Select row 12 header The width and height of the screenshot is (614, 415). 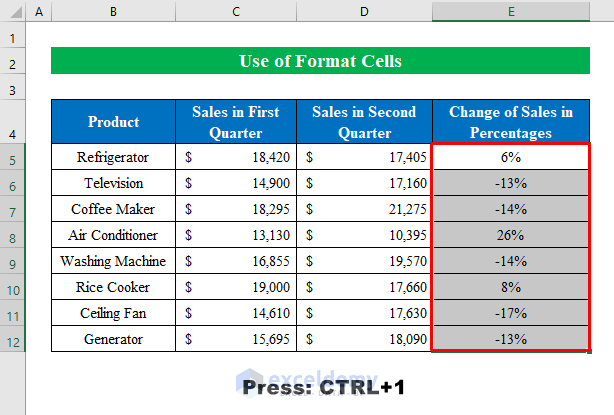pos(13,339)
